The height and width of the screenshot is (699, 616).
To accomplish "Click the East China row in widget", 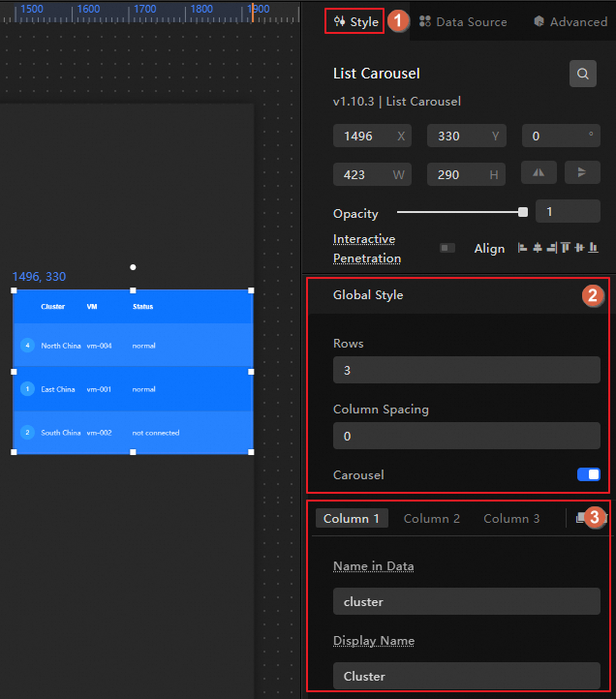I will [x=133, y=389].
